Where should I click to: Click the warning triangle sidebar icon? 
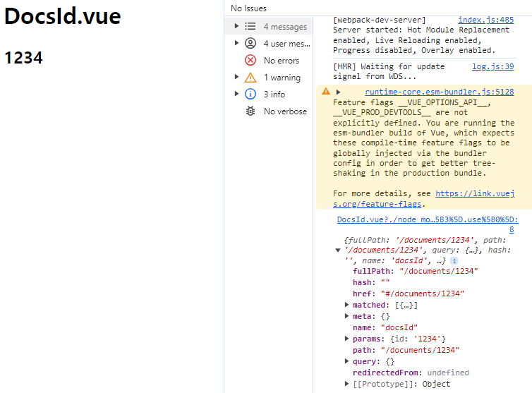pos(250,78)
